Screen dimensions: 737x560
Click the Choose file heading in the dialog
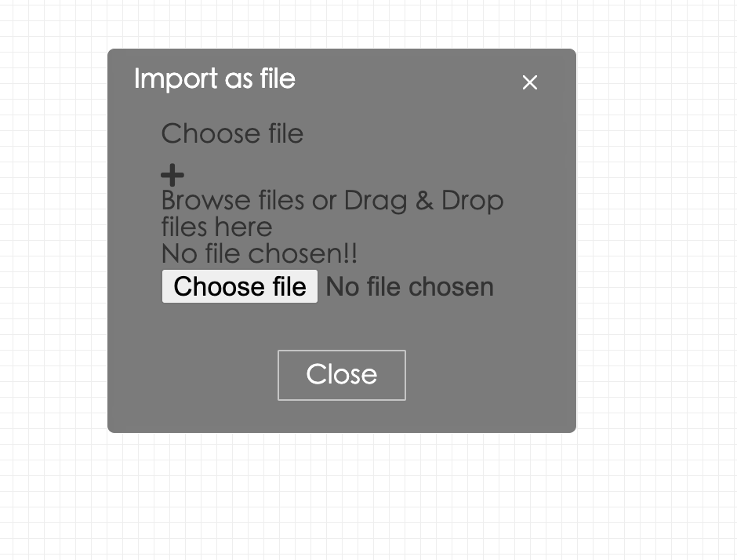(x=232, y=133)
